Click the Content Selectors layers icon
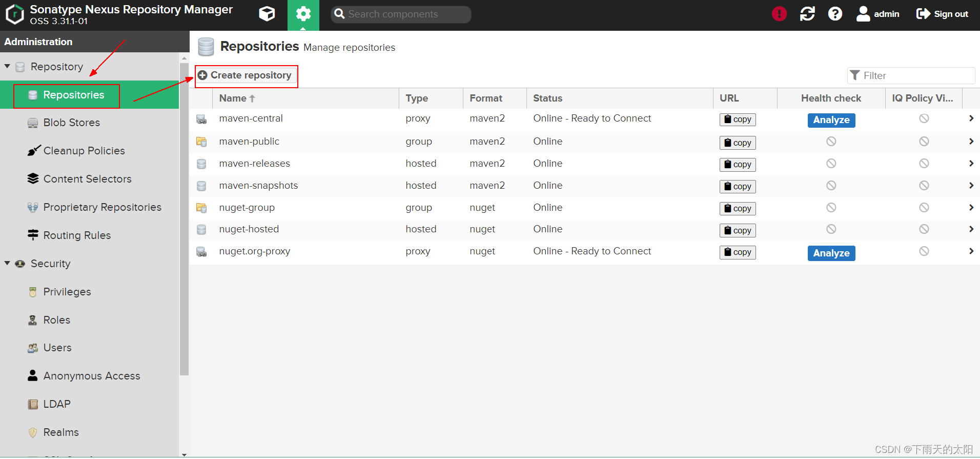This screenshot has height=459, width=980. pyautogui.click(x=33, y=178)
